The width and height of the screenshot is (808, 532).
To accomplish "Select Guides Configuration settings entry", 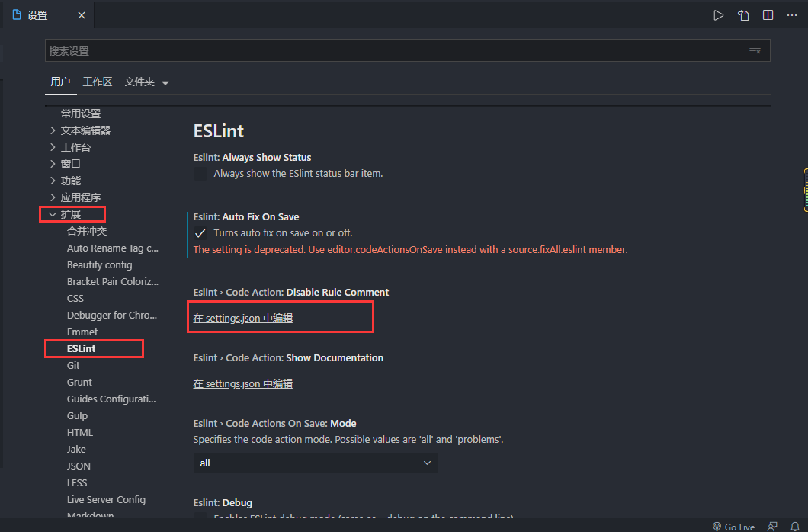I will [111, 399].
